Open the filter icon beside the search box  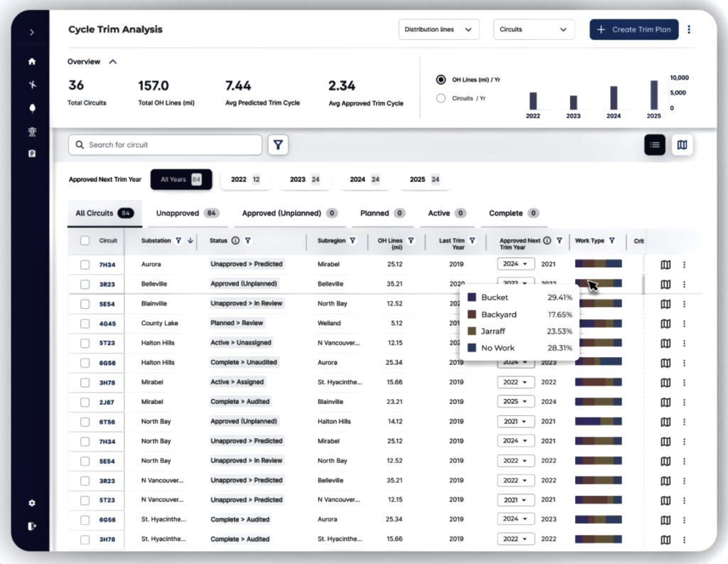pyautogui.click(x=278, y=145)
